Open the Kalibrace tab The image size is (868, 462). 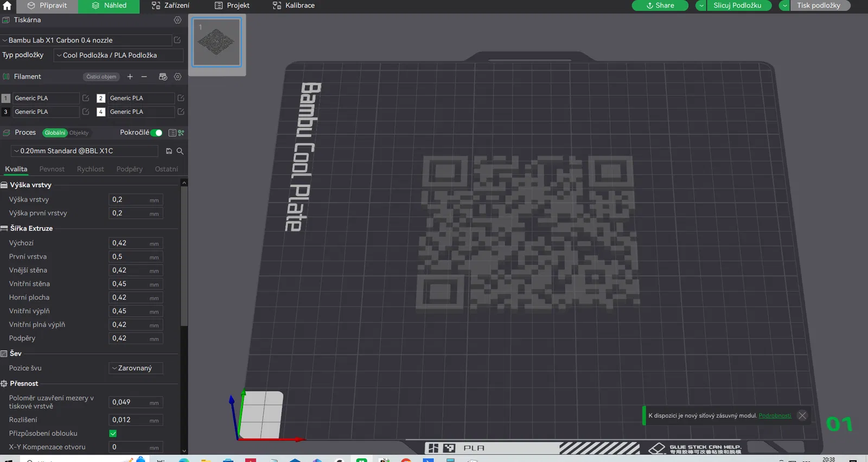tap(293, 5)
